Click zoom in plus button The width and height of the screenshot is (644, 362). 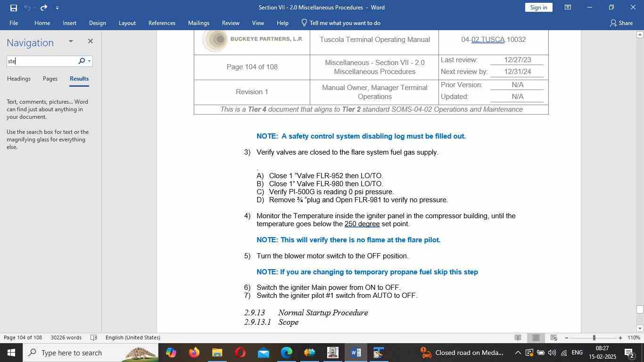click(620, 337)
